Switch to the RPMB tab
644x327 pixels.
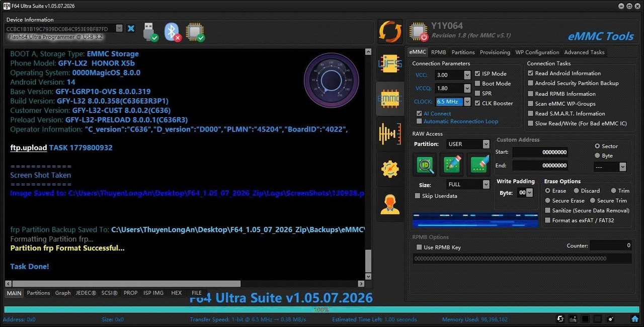[438, 52]
